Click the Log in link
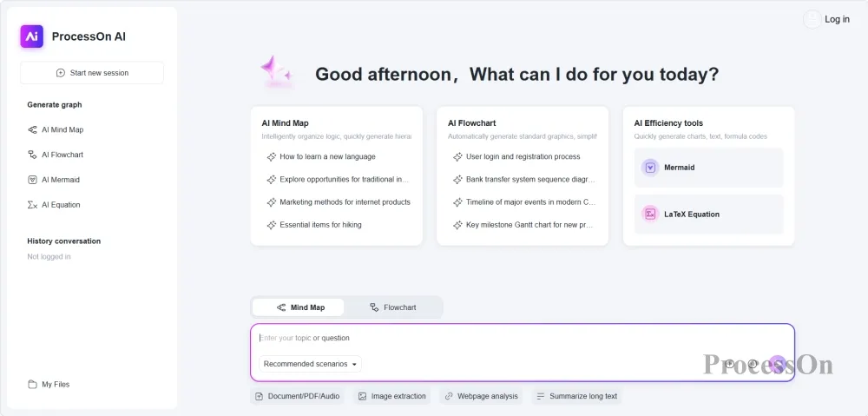Image resolution: width=868 pixels, height=416 pixels. point(837,19)
